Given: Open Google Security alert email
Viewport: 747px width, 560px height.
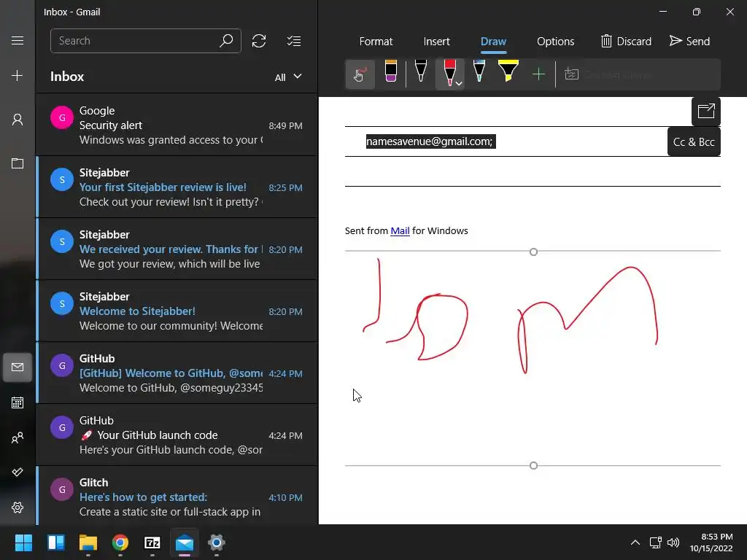Looking at the screenshot, I should coord(177,125).
